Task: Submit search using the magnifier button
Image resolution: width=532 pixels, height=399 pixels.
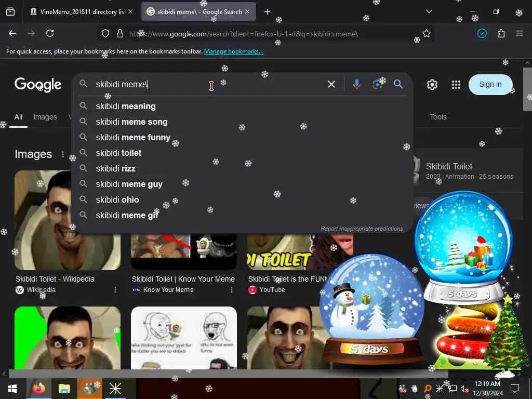Action: 398,84
